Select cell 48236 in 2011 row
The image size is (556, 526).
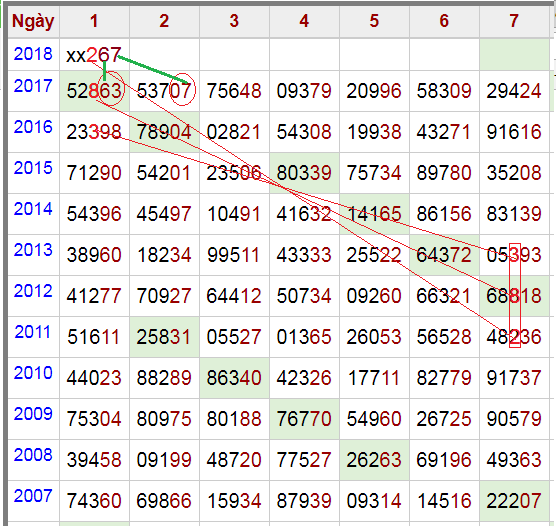click(514, 337)
